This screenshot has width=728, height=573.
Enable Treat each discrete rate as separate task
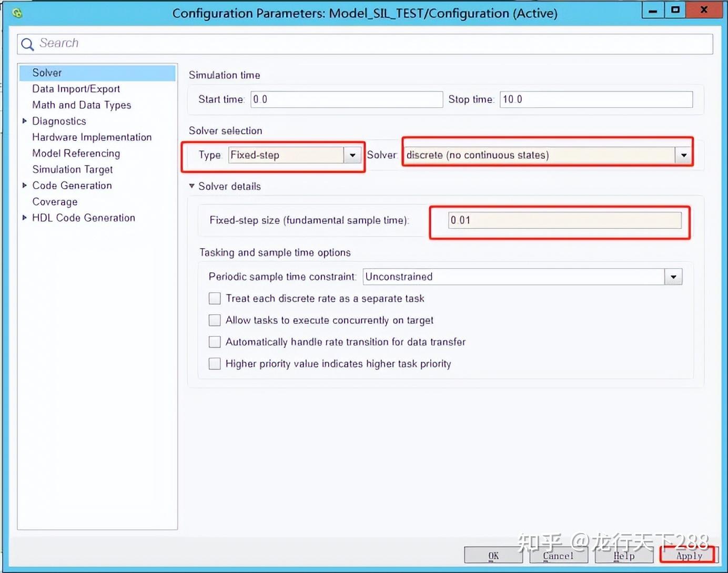pos(215,299)
